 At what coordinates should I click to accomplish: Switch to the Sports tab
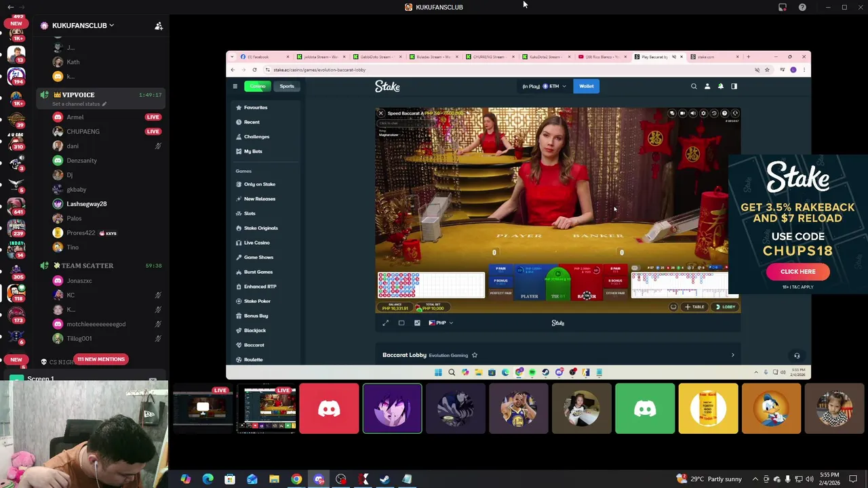click(x=287, y=86)
